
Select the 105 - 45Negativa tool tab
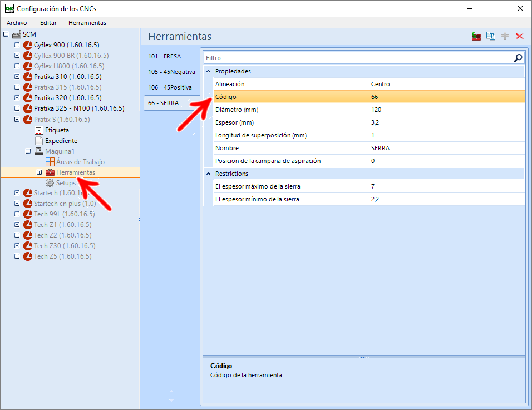[x=172, y=72]
